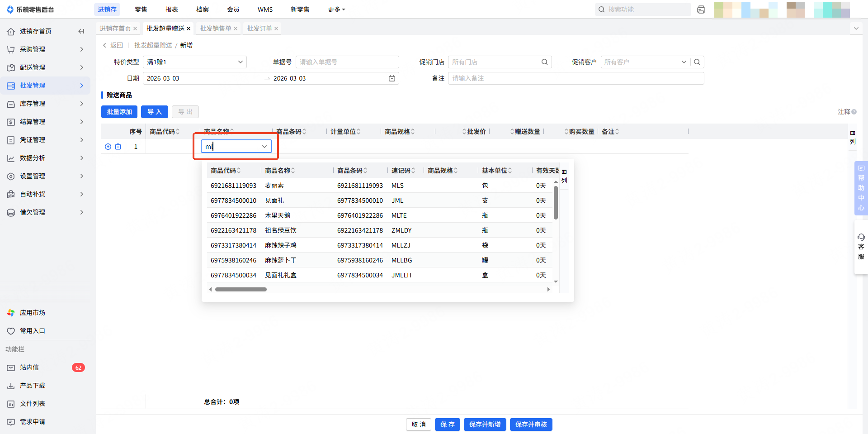This screenshot has width=868, height=434.
Task: Expand 凭证管理 sidebar menu
Action: pos(45,140)
